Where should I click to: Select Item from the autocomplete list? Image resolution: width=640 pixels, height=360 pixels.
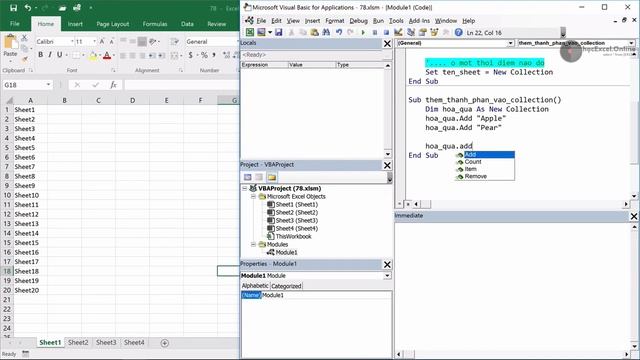(470, 169)
